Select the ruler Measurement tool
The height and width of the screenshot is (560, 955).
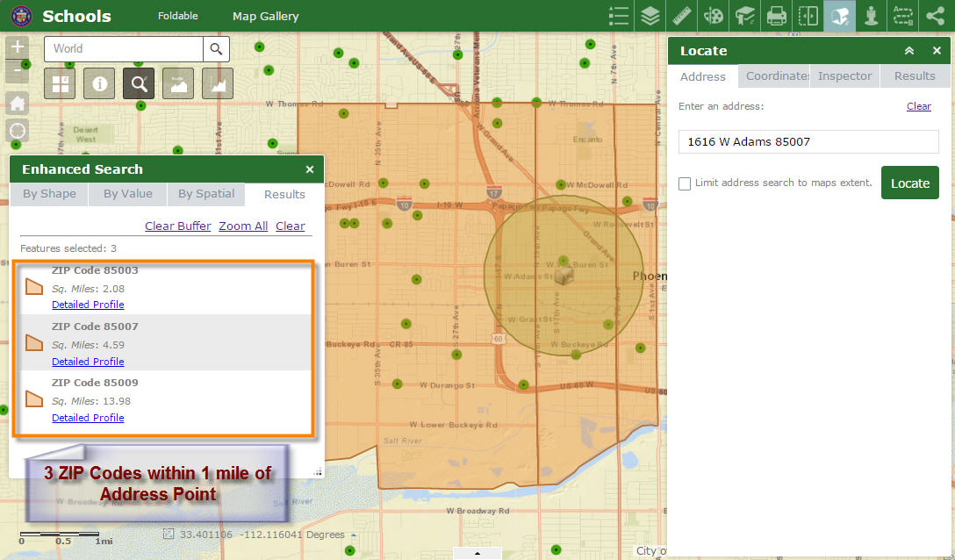pos(682,16)
